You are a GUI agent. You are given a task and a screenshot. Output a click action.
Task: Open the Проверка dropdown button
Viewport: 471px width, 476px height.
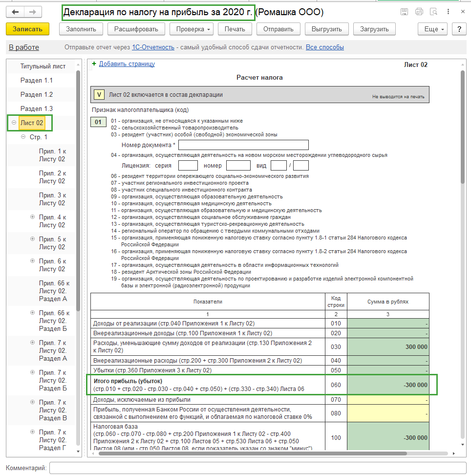pyautogui.click(x=192, y=29)
